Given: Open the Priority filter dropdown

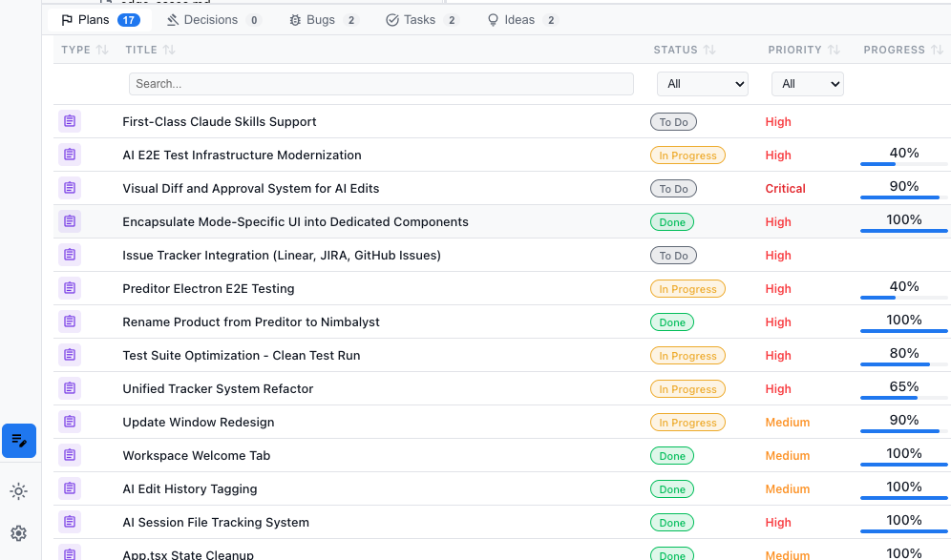Looking at the screenshot, I should [807, 84].
